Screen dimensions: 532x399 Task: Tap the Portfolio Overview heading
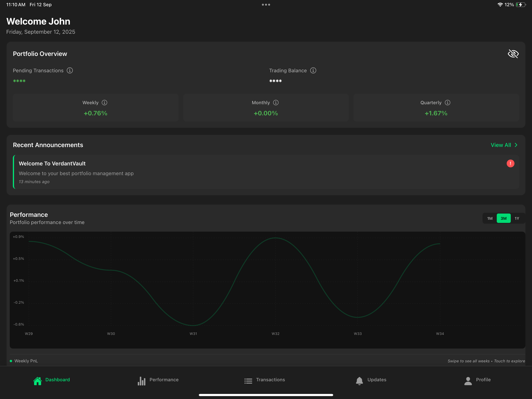pyautogui.click(x=40, y=54)
